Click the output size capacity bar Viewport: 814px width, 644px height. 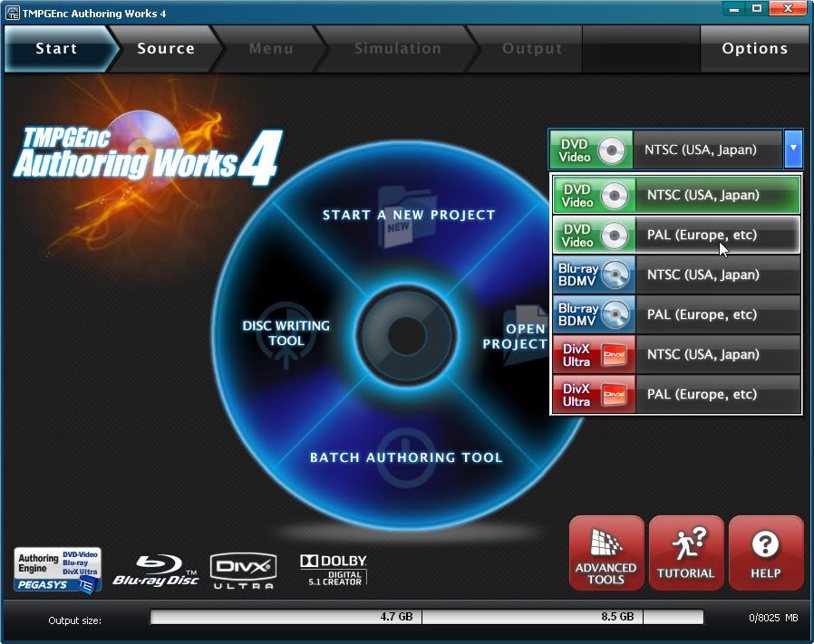click(426, 617)
